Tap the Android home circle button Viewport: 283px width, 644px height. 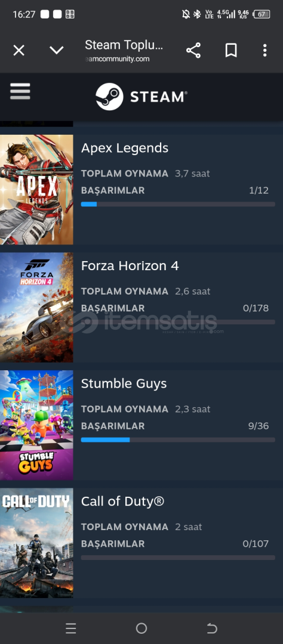tap(141, 628)
